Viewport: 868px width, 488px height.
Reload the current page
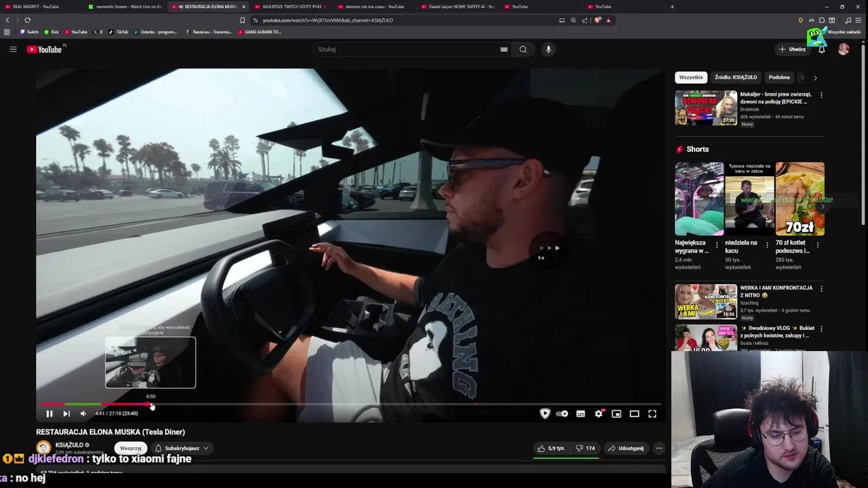click(27, 20)
